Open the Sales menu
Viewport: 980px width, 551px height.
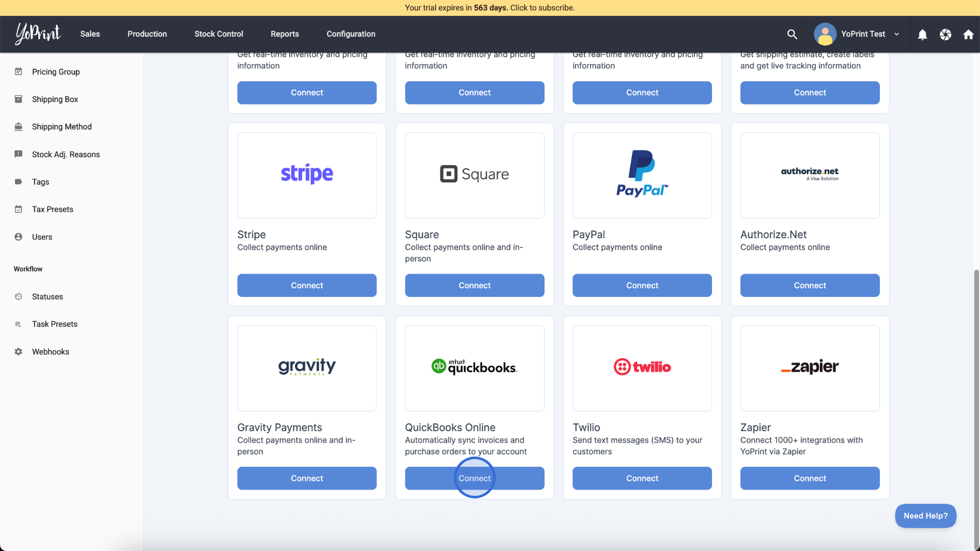[90, 34]
